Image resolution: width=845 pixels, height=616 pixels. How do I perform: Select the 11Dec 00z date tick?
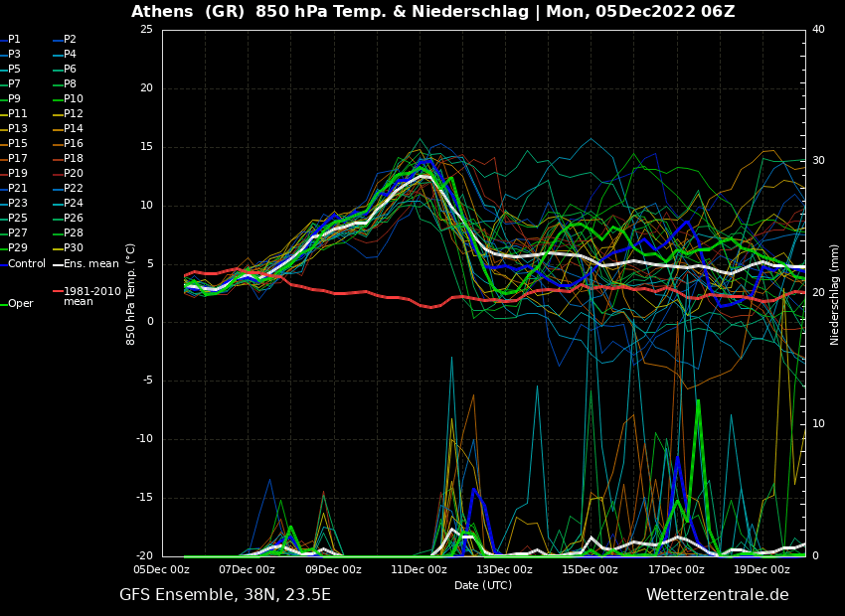(x=419, y=570)
